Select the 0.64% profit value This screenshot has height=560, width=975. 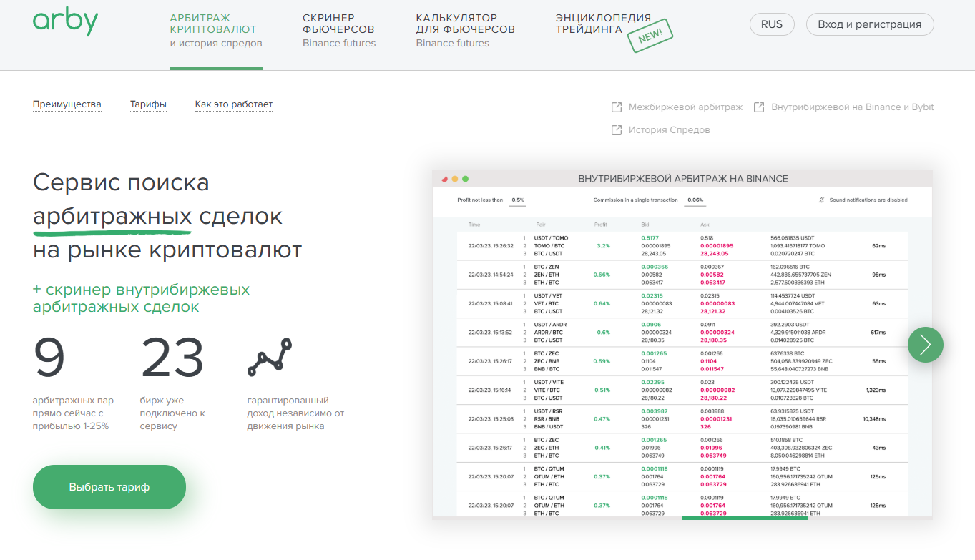[602, 303]
